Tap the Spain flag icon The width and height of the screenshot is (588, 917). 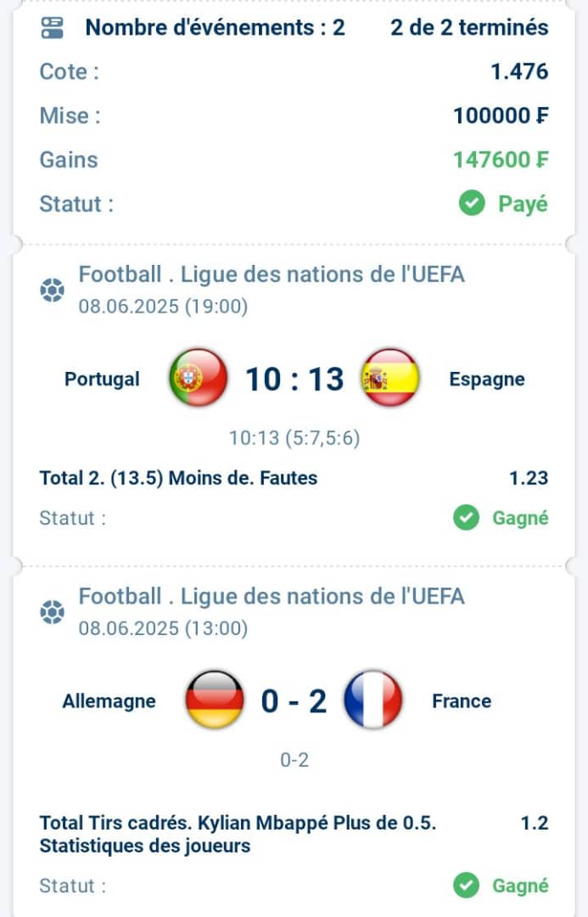[390, 378]
